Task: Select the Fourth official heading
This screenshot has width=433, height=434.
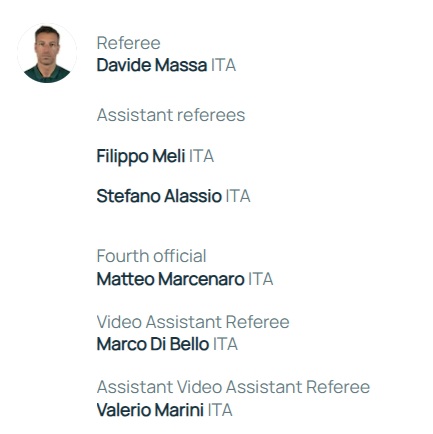Action: click(152, 256)
